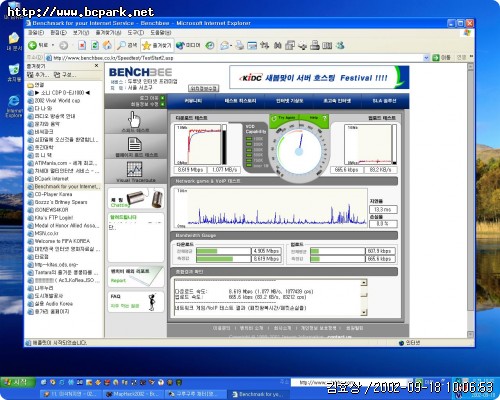
Task: Open the FAQ tile with figure
Action: tap(136, 301)
